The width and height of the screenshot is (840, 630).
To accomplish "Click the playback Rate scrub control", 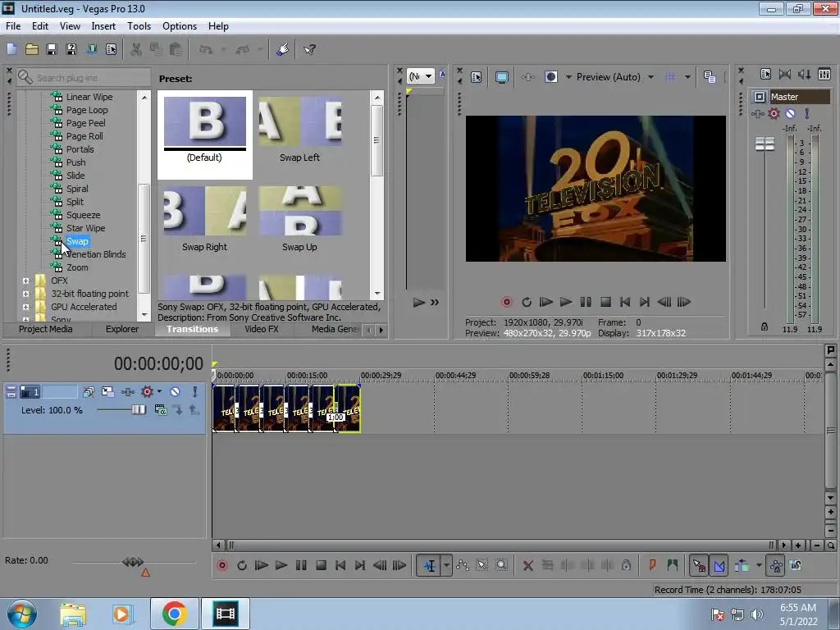I will pos(133,562).
